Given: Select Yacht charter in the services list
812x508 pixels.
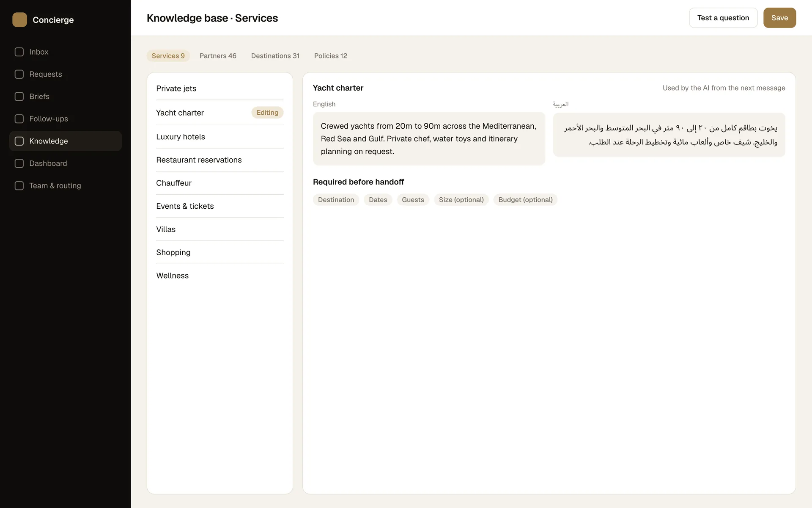Looking at the screenshot, I should click(220, 113).
